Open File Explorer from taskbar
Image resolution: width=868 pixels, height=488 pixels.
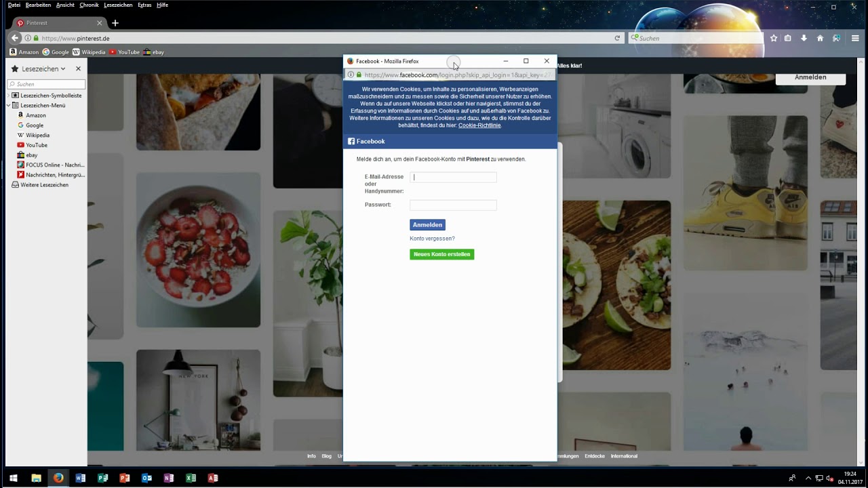tap(37, 478)
